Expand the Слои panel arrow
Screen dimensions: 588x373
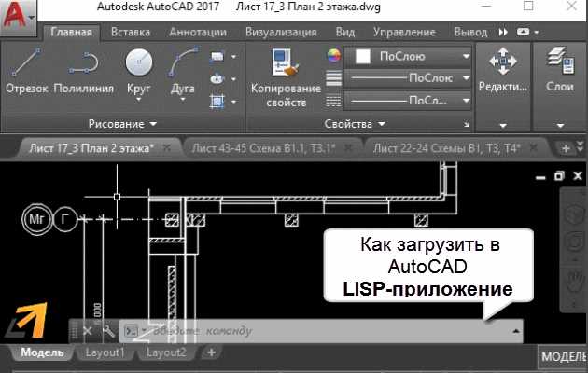(560, 126)
